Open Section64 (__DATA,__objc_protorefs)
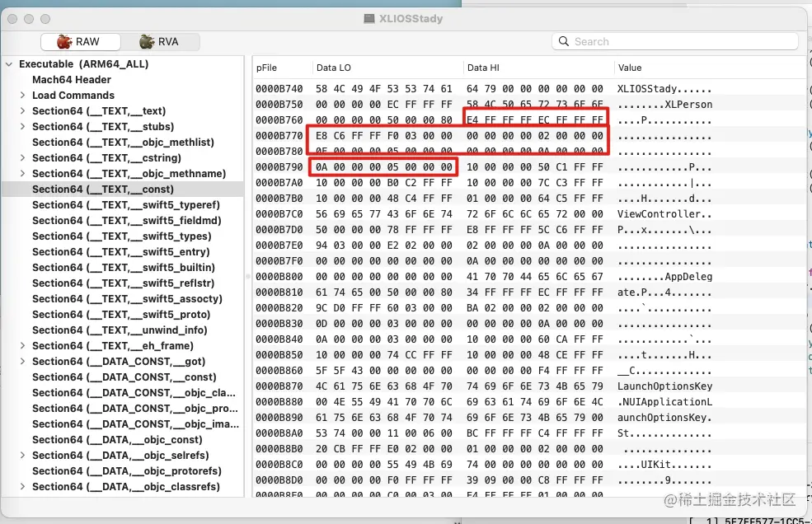This screenshot has width=812, height=524. coord(127,471)
